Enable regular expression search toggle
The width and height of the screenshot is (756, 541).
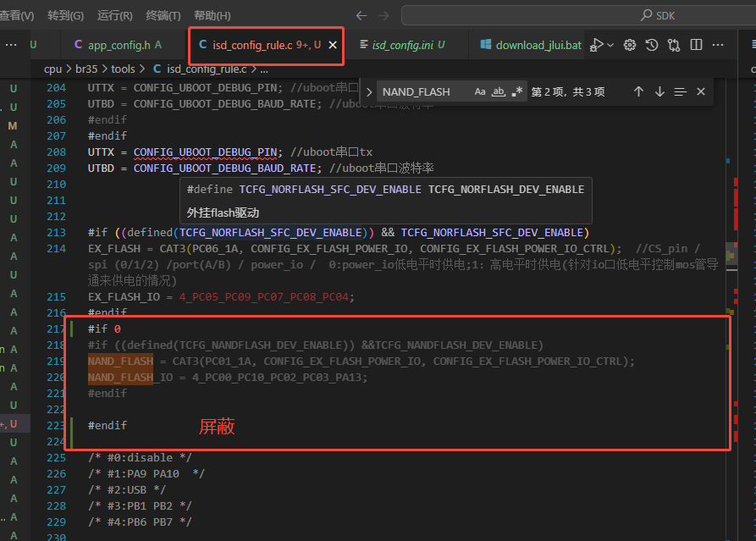pos(517,91)
